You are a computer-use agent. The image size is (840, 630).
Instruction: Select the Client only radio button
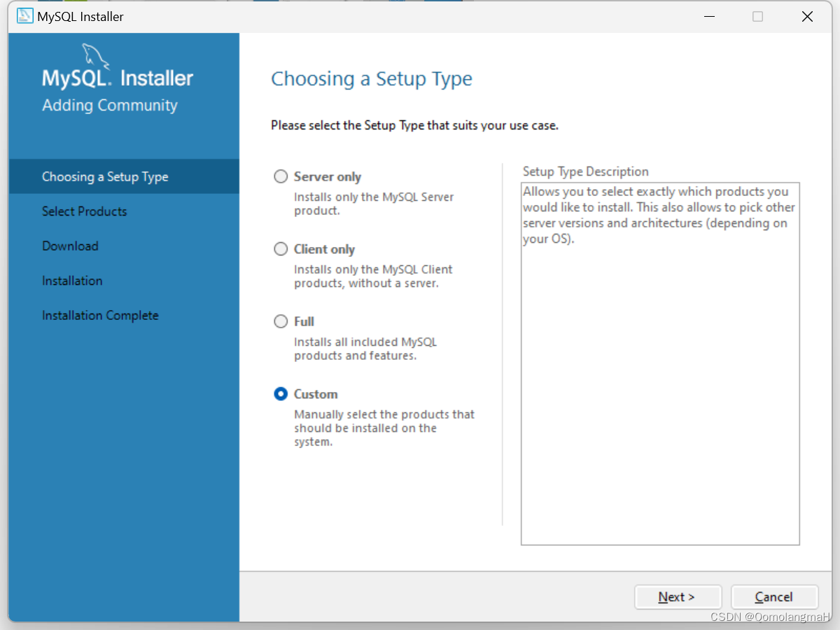281,248
